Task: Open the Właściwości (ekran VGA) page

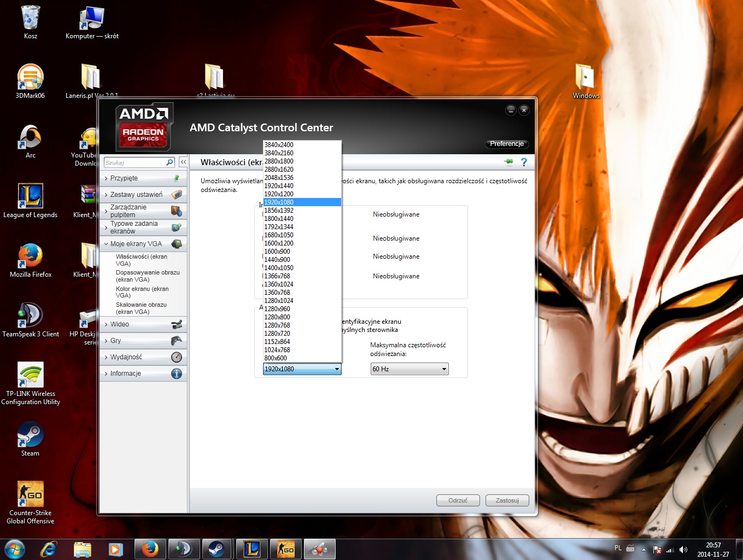Action: (142, 260)
